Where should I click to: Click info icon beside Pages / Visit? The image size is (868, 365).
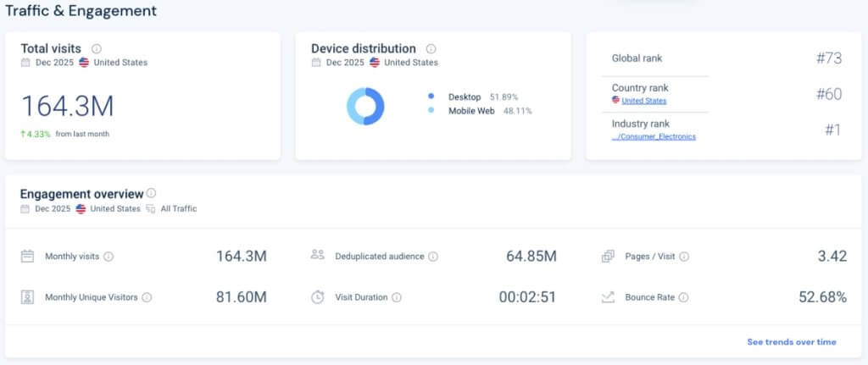(x=684, y=257)
